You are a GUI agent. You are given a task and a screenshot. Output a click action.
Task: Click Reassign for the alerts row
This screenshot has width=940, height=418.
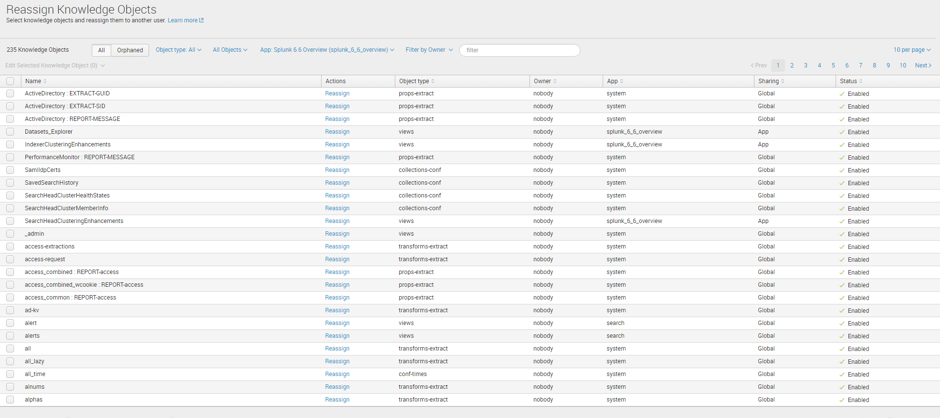click(337, 336)
